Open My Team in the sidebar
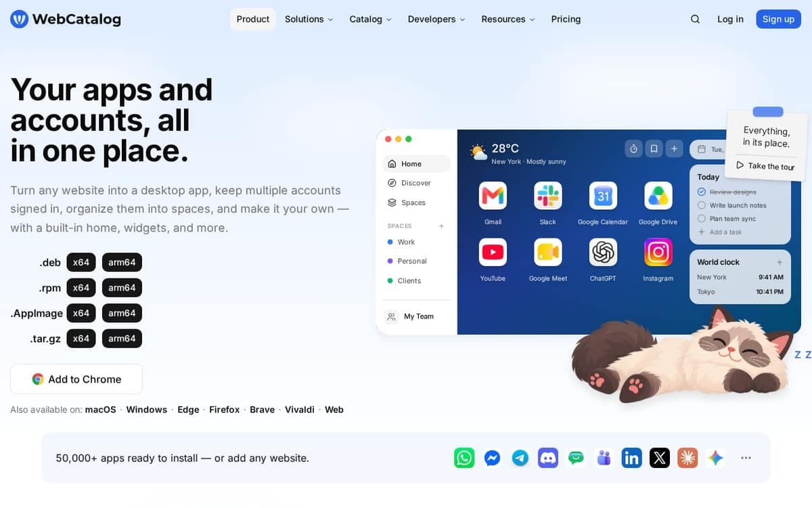 pyautogui.click(x=416, y=316)
